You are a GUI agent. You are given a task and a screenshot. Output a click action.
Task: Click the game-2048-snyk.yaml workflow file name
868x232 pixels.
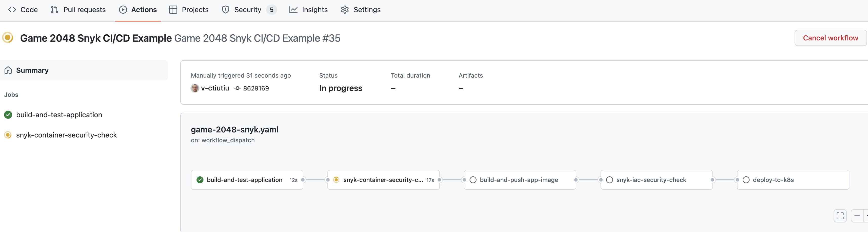(x=234, y=129)
